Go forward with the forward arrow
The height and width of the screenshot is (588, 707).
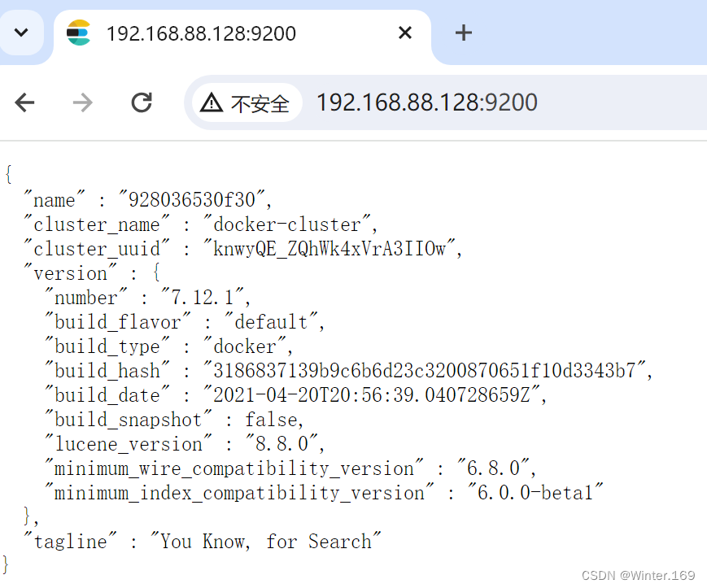point(82,102)
